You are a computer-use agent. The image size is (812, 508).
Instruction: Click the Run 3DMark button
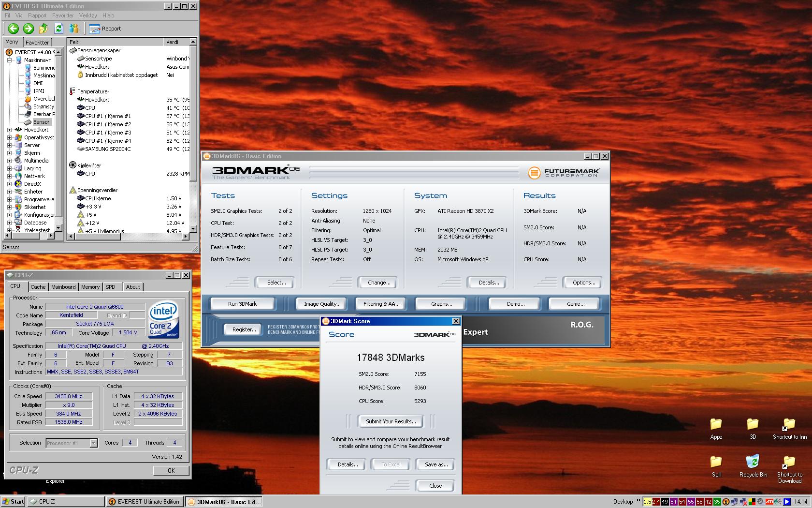pyautogui.click(x=242, y=304)
